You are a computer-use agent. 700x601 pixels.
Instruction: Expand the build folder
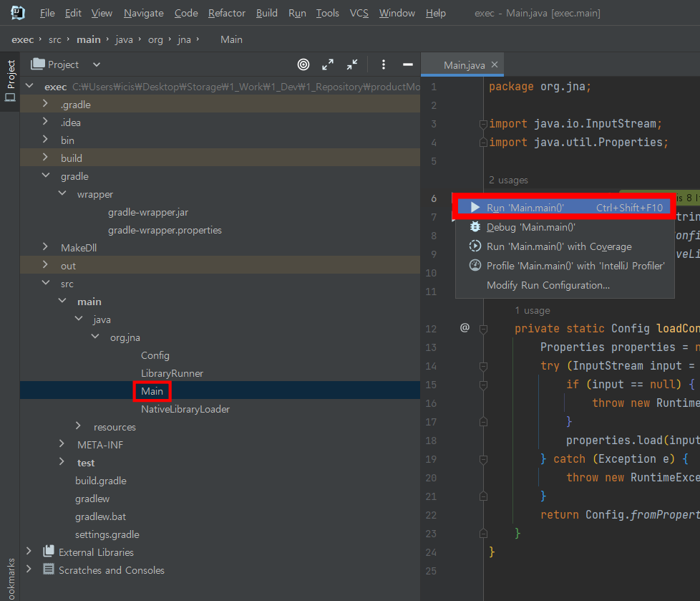coord(45,158)
